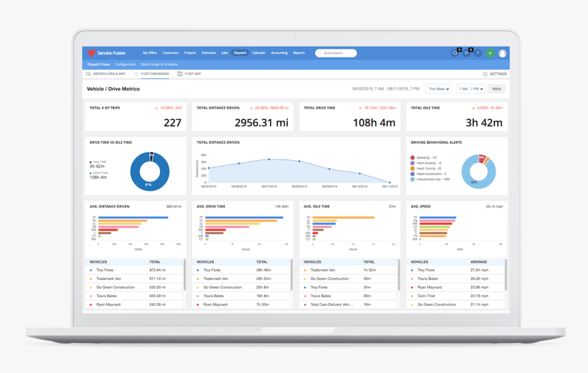Screen dimensions: 588x373
Task: Click the Dispatch Grid & Map truck icon
Action: tap(88, 74)
